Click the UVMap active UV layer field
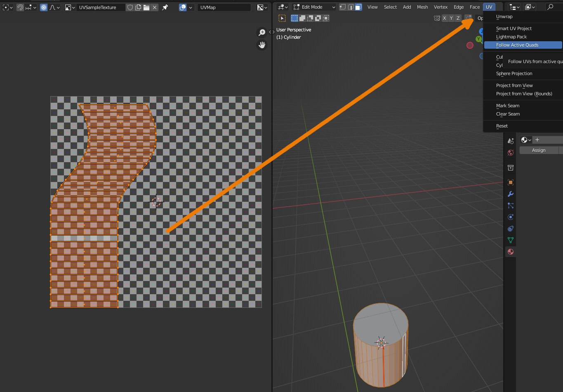 (224, 7)
